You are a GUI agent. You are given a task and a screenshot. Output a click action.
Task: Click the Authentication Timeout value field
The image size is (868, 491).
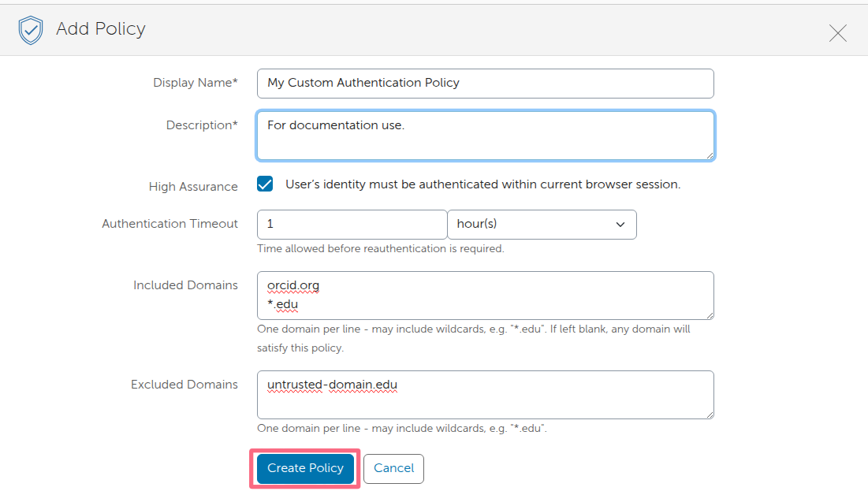351,225
